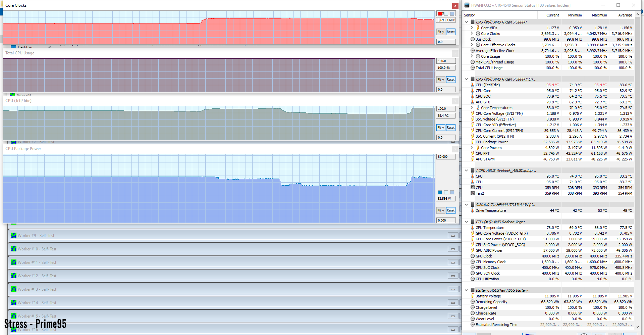Sort by the Maximum column header

pos(599,15)
